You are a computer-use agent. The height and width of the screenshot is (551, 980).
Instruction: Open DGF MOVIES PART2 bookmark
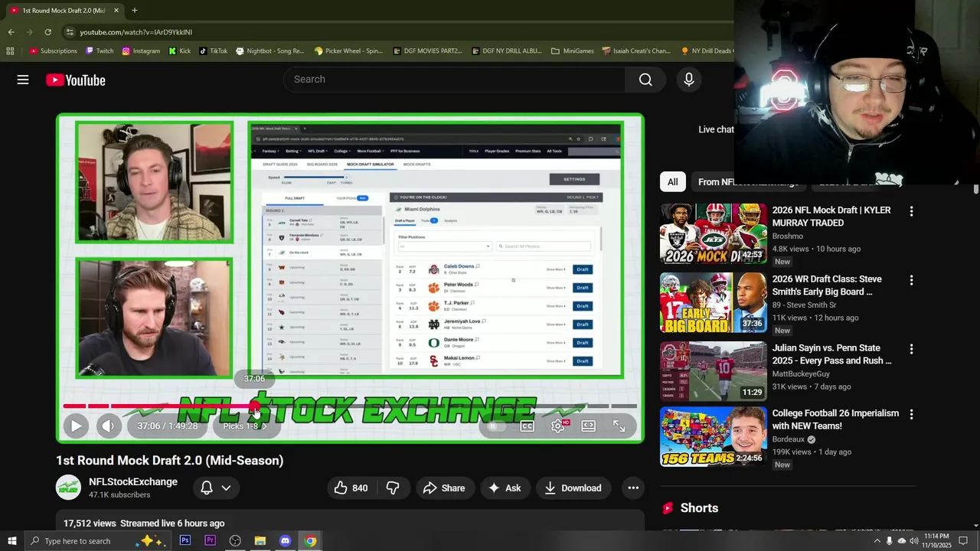click(427, 51)
